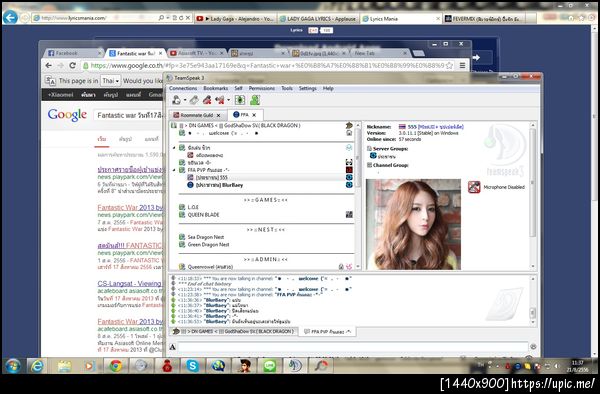Open the Self menu
The width and height of the screenshot is (600, 394).
(x=238, y=88)
